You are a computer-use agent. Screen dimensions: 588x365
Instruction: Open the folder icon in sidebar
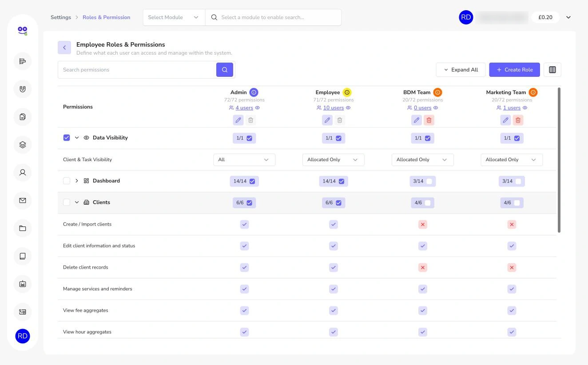tap(23, 228)
